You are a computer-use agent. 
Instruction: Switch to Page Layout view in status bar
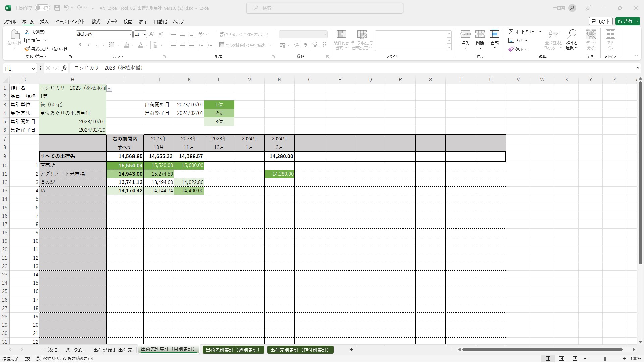pyautogui.click(x=561, y=359)
